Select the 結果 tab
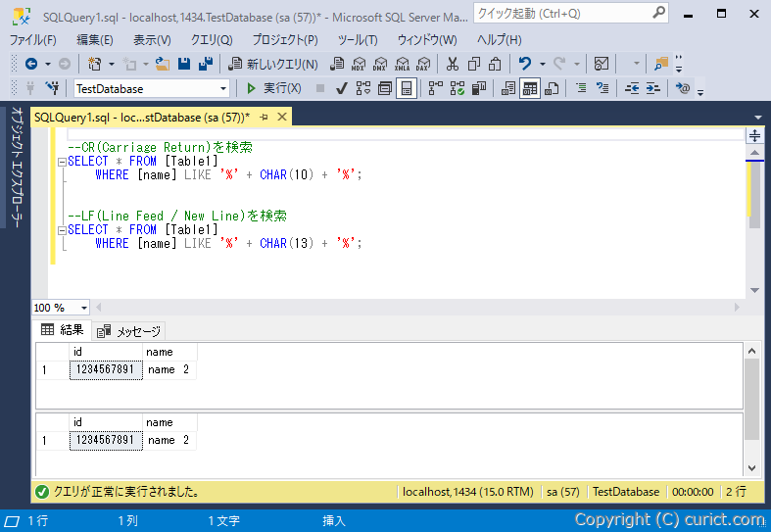Image resolution: width=771 pixels, height=532 pixels. [63, 330]
